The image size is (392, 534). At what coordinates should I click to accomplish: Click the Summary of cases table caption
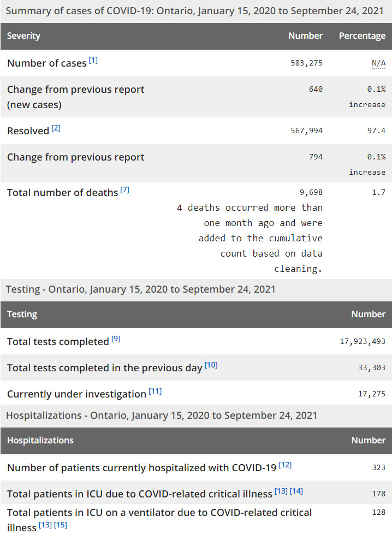(195, 11)
